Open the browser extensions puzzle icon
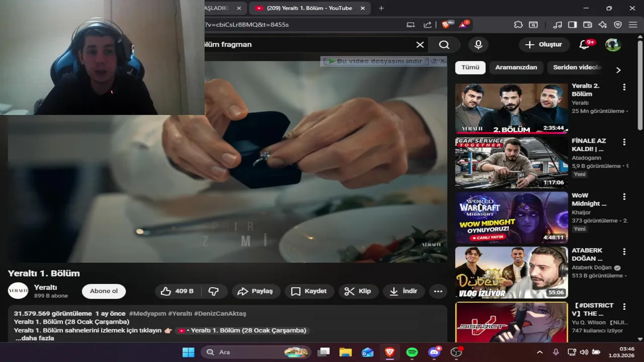Screen dimensions: 644x362 pyautogui.click(x=518, y=24)
